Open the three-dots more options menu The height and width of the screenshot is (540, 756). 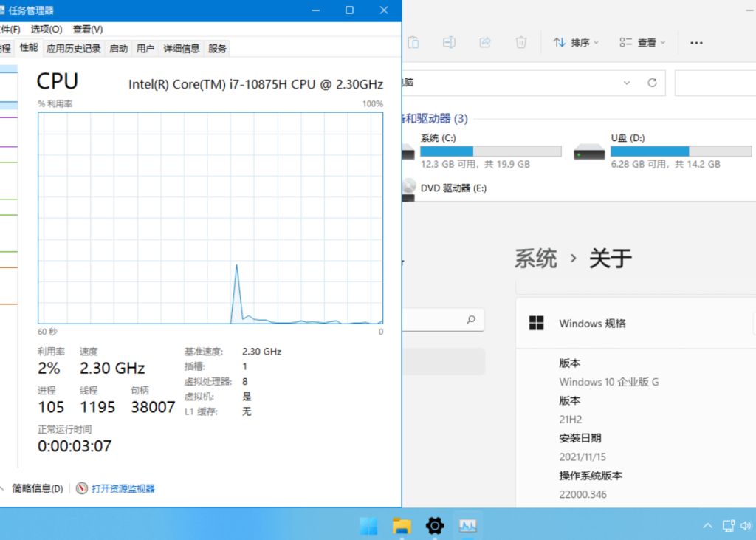[x=696, y=43]
